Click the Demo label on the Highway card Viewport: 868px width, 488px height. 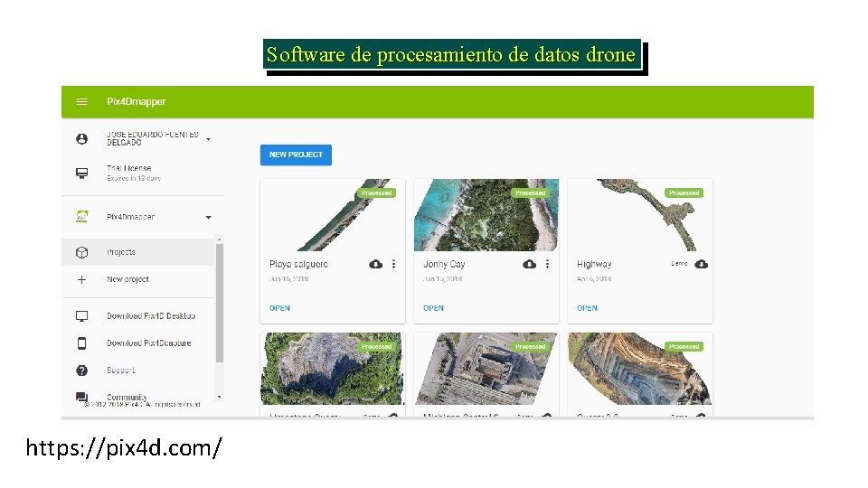pos(679,263)
